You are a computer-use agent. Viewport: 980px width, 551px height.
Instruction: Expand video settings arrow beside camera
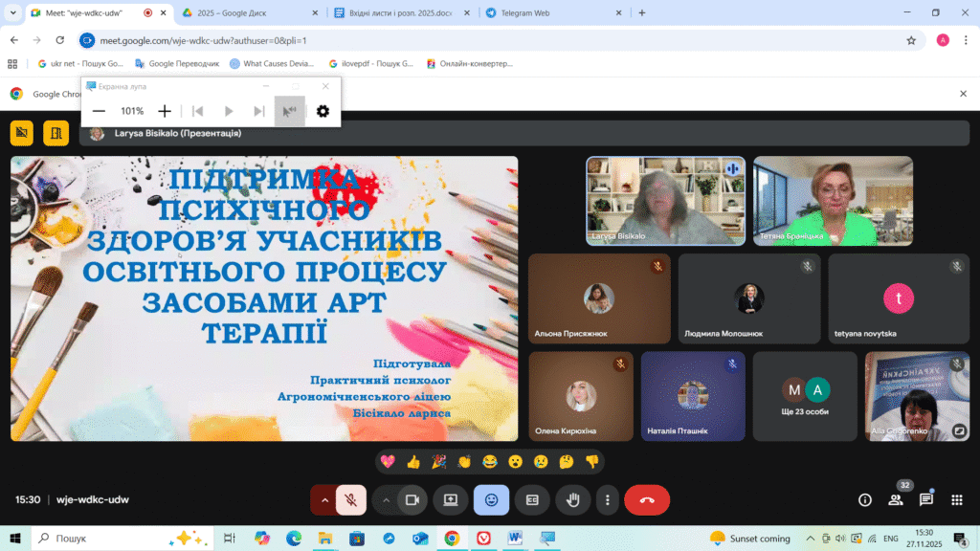point(387,499)
